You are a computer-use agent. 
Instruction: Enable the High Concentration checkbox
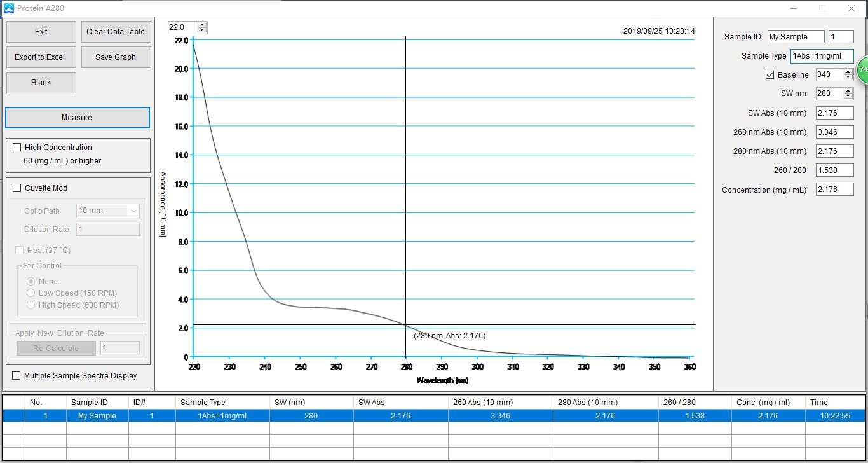tap(17, 148)
